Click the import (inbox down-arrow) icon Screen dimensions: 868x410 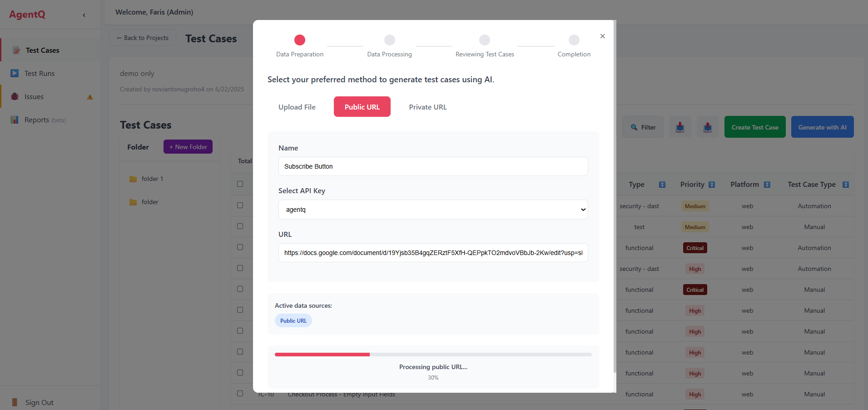click(x=680, y=127)
